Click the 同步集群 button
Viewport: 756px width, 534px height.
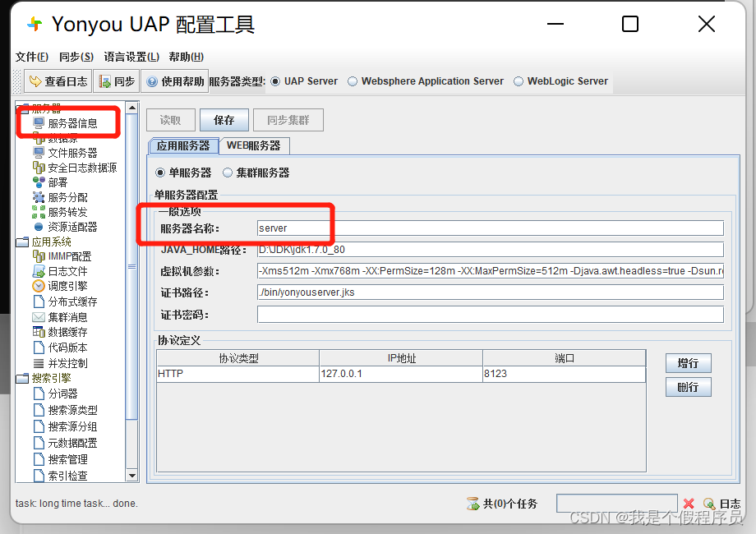[x=288, y=120]
